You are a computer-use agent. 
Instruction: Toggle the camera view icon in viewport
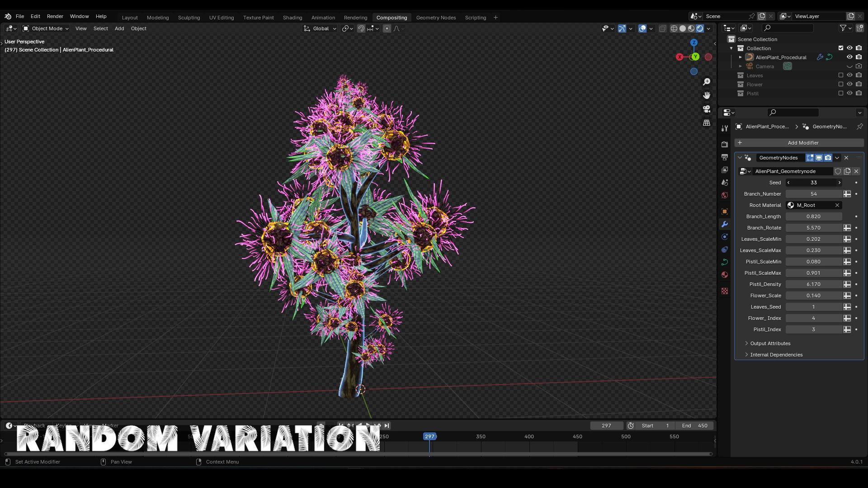[x=707, y=109]
